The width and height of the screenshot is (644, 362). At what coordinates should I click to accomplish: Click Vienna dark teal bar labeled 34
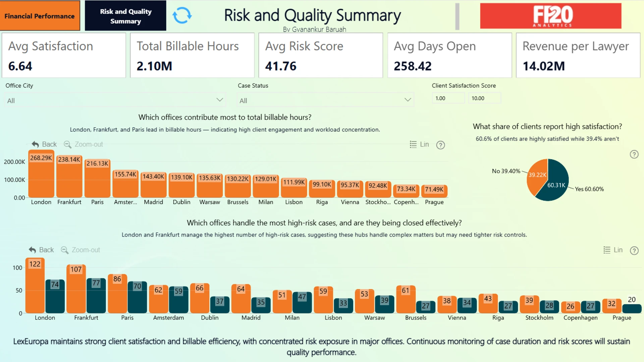point(467,305)
